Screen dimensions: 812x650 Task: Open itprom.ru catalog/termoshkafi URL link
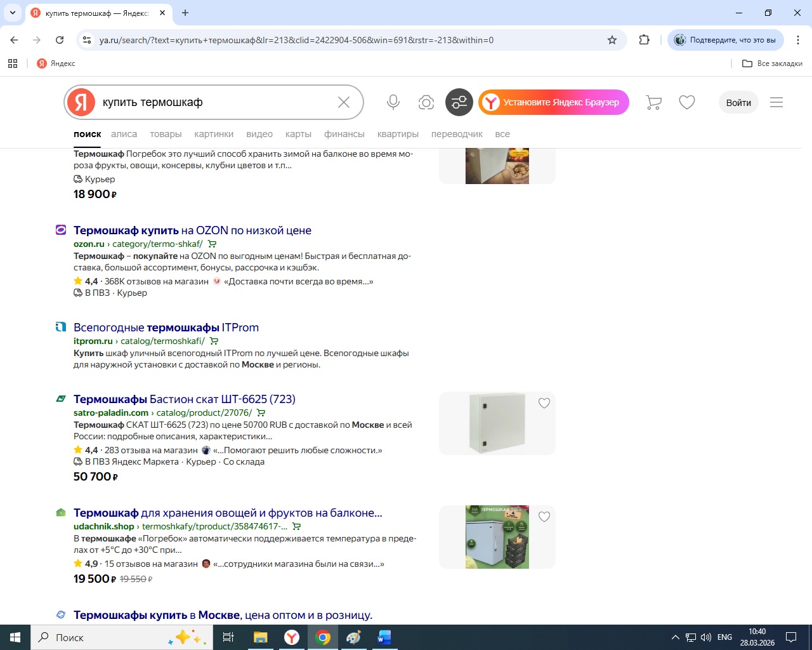pos(139,341)
